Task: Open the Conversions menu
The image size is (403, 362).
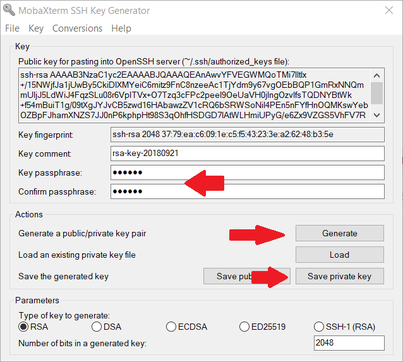Action: pyautogui.click(x=77, y=28)
